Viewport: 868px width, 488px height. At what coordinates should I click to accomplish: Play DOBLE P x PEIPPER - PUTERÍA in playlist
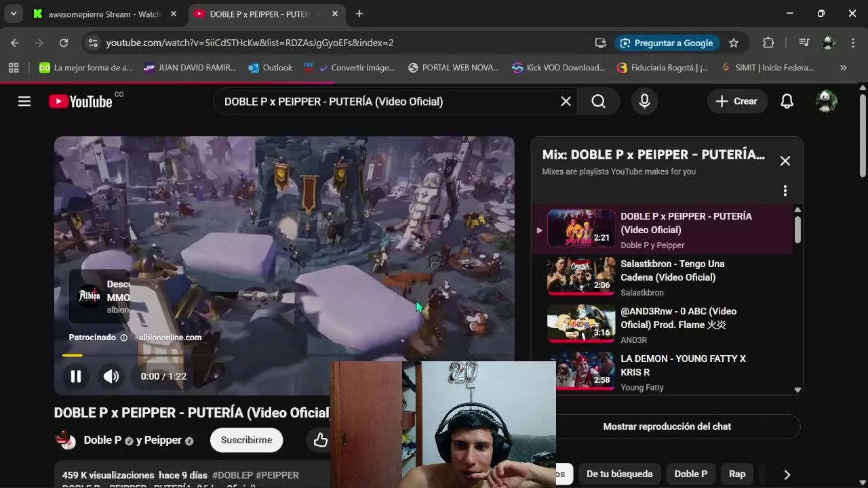coord(661,230)
